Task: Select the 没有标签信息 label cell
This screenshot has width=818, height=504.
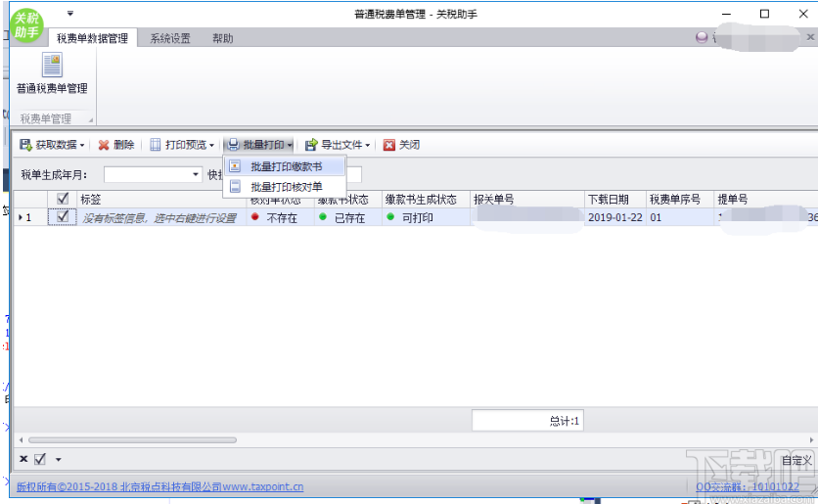Action: pos(161,217)
